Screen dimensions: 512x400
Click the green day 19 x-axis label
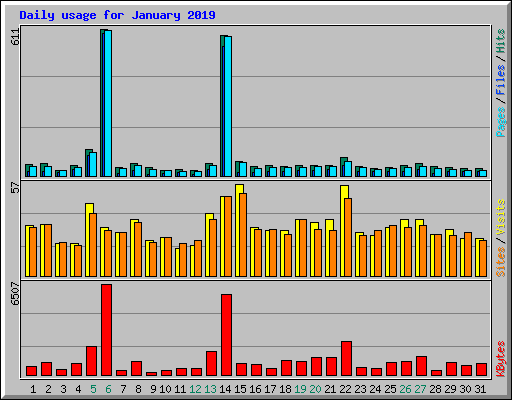coord(300,389)
